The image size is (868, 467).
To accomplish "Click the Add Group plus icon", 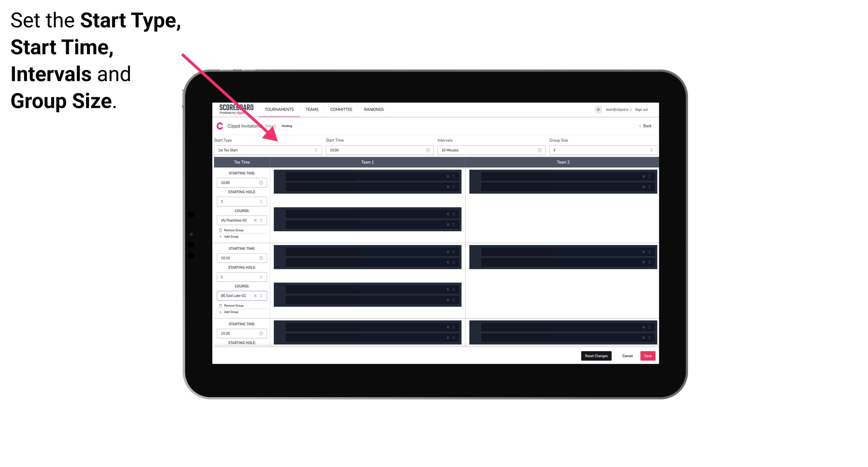I will (220, 236).
